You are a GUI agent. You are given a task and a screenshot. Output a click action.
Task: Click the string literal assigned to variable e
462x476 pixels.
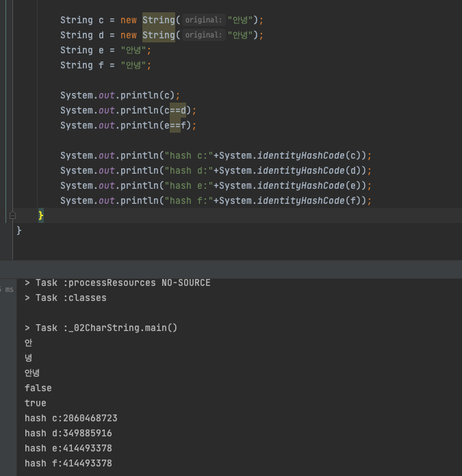[133, 50]
